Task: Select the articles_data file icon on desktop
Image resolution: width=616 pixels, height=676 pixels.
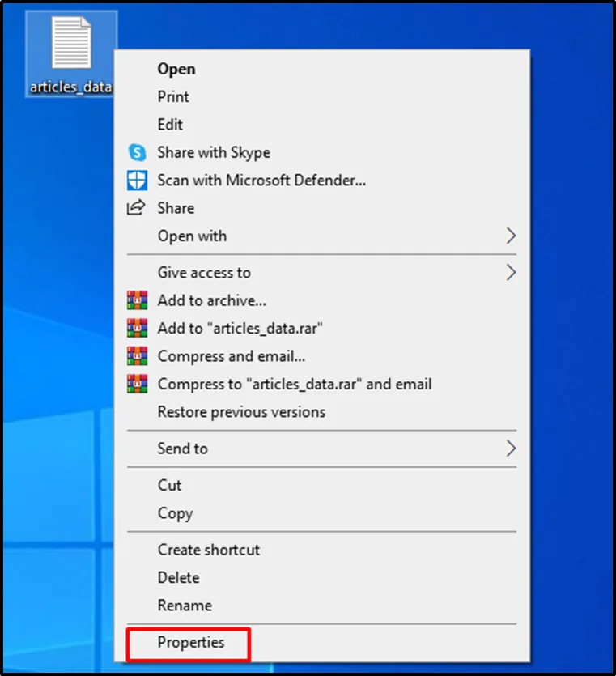Action: (71, 45)
